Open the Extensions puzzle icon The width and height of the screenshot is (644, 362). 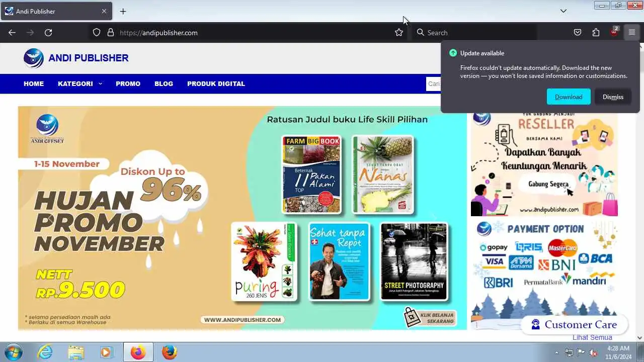596,33
